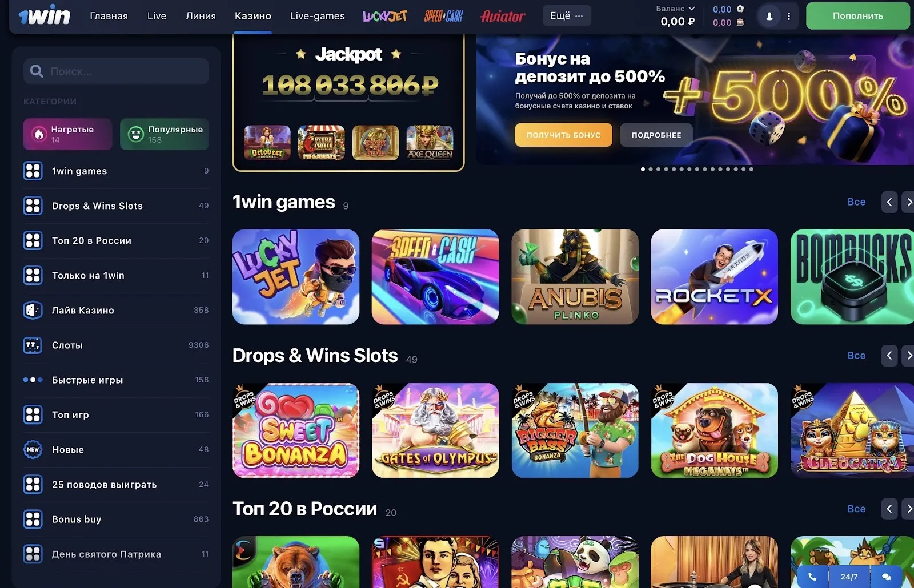Open the Линия menu item
Image resolution: width=914 pixels, height=588 pixels.
point(201,16)
